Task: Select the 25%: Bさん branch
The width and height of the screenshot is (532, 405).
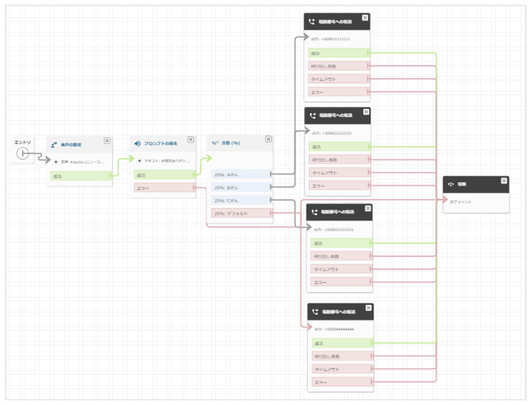Action: [x=242, y=187]
